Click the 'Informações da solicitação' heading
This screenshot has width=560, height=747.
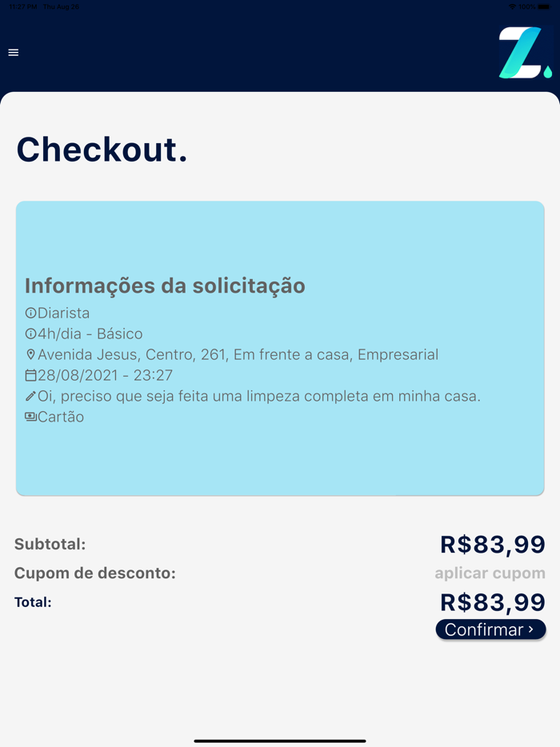[x=165, y=286]
